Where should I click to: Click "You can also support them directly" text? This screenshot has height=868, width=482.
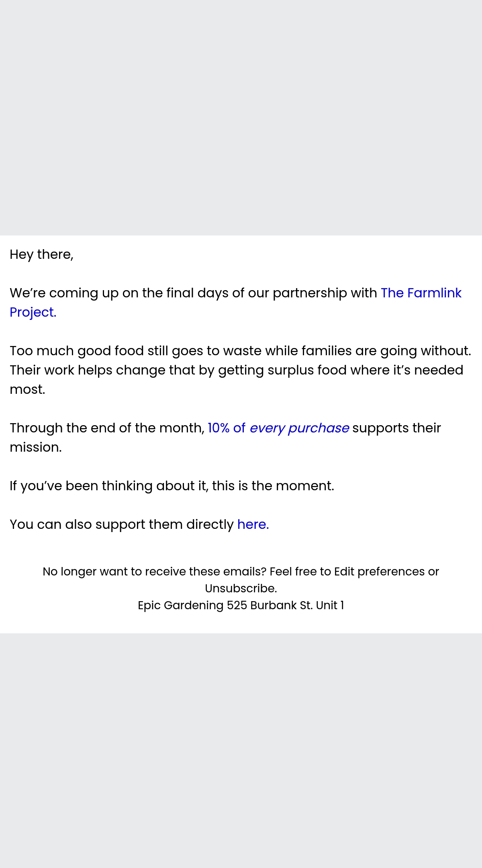click(122, 524)
